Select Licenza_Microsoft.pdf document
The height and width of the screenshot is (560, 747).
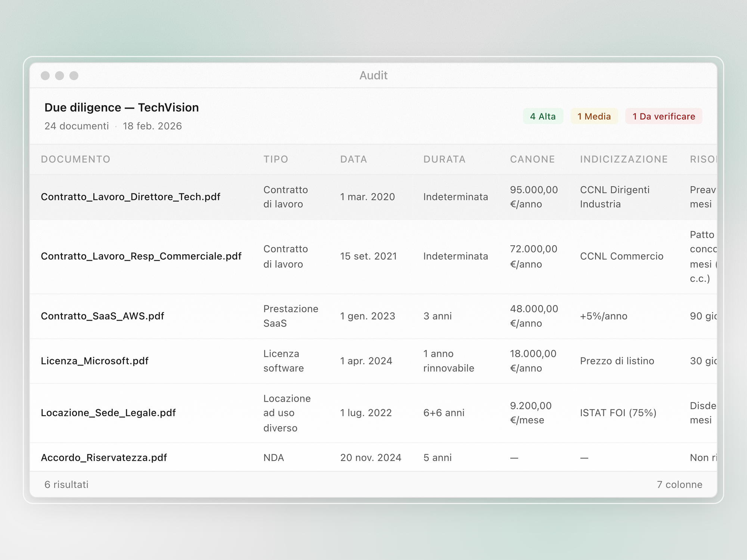click(94, 361)
